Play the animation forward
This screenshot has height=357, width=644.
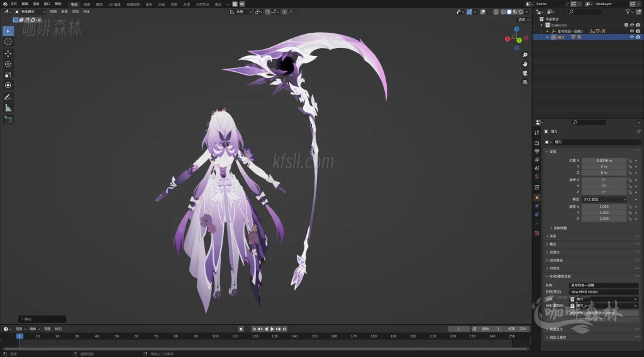[272, 329]
